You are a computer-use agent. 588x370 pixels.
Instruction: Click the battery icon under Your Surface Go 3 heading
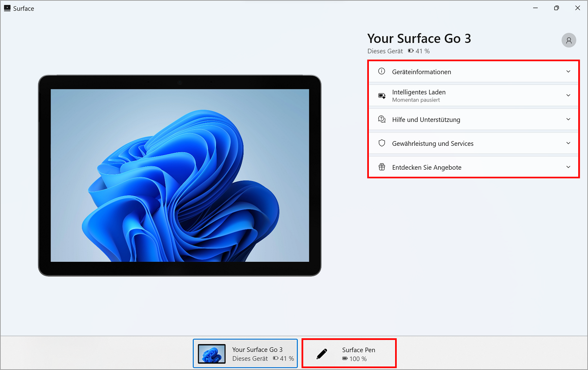coord(411,51)
